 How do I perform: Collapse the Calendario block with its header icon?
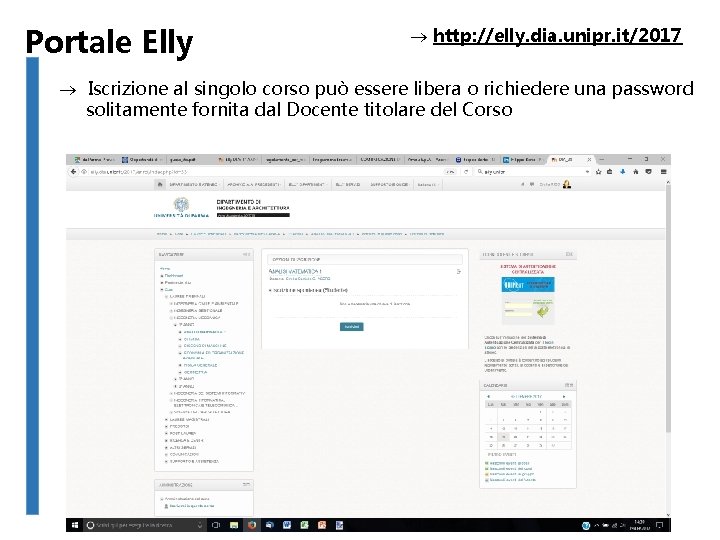(569, 385)
